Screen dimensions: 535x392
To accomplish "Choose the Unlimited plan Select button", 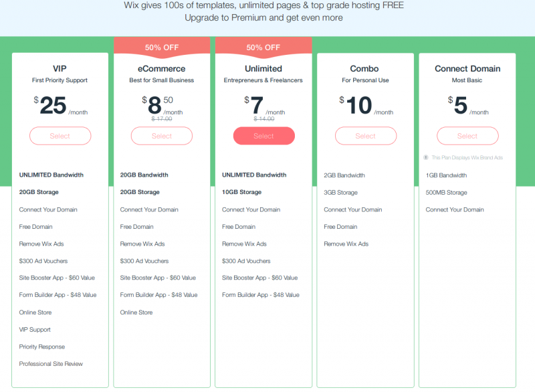I will [263, 136].
